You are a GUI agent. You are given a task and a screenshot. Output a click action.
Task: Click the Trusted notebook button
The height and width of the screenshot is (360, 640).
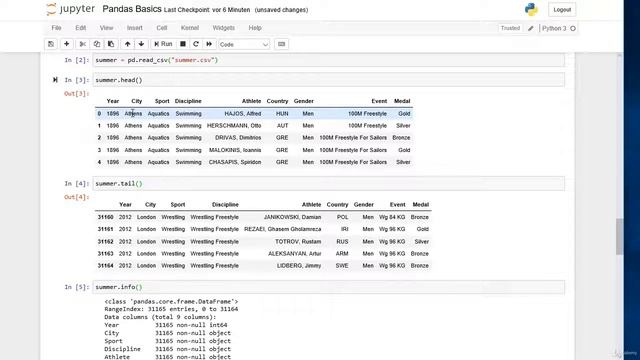(510, 28)
